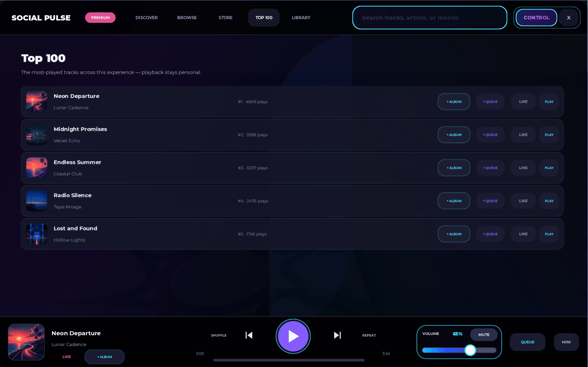Open the Store tab

tap(225, 18)
